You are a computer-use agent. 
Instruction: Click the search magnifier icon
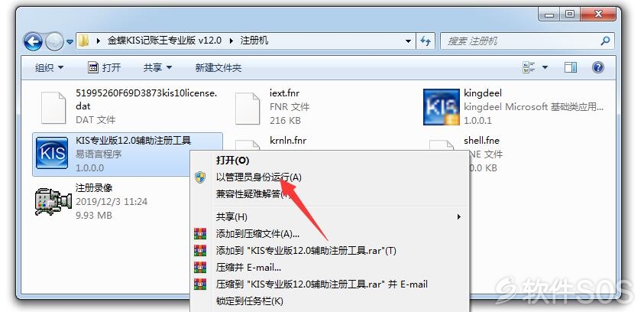605,41
